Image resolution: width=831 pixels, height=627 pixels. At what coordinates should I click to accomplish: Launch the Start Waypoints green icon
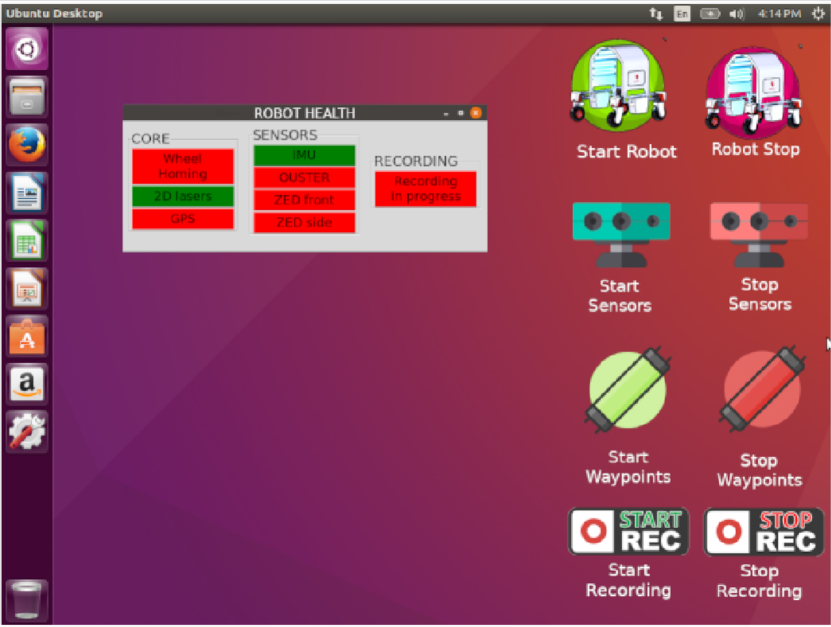pos(628,390)
